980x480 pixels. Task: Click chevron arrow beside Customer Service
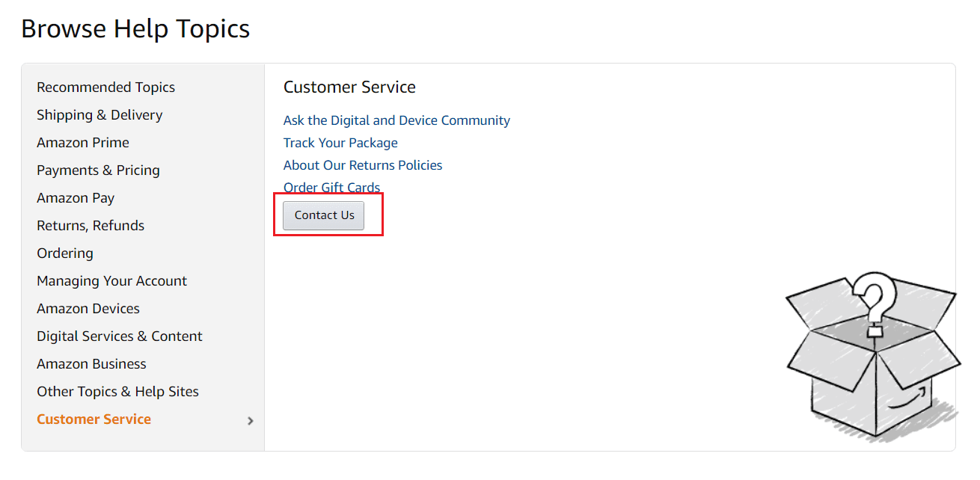(251, 421)
